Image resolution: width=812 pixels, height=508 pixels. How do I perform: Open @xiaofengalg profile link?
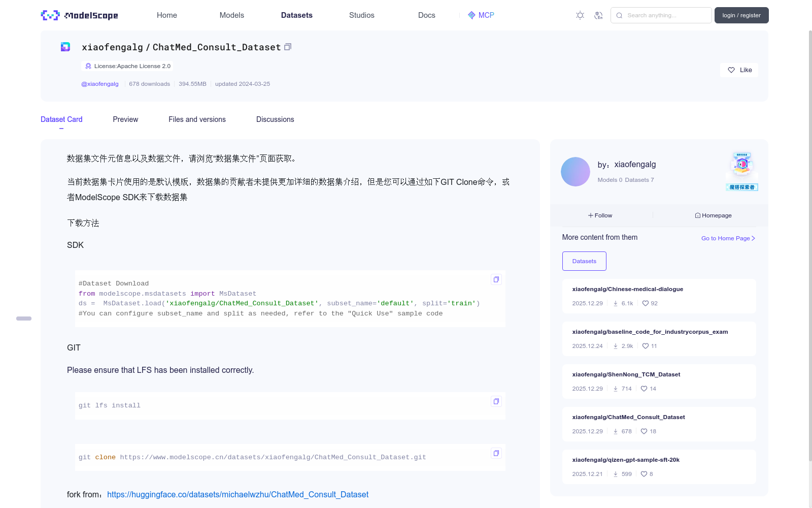[x=100, y=84]
